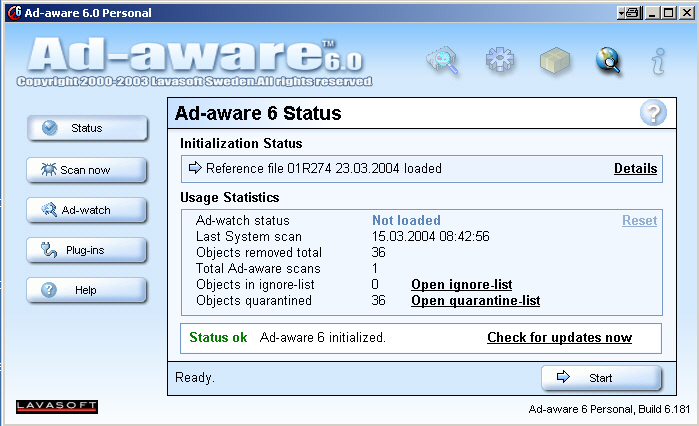Click the last scan date 15.03.2004 08:42:56
The height and width of the screenshot is (426, 699).
[x=430, y=236]
